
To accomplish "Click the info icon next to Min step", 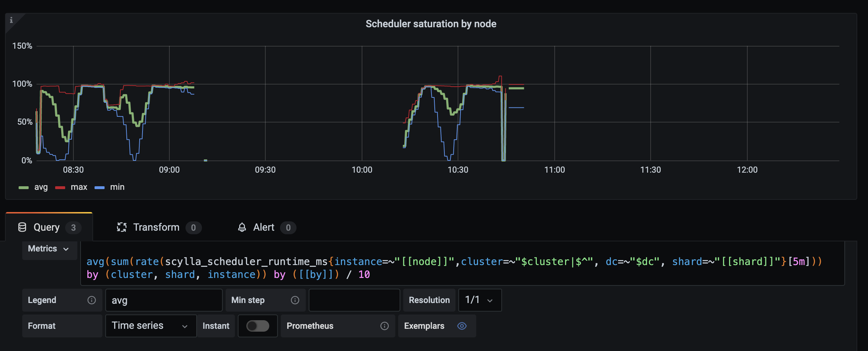I will [x=295, y=300].
